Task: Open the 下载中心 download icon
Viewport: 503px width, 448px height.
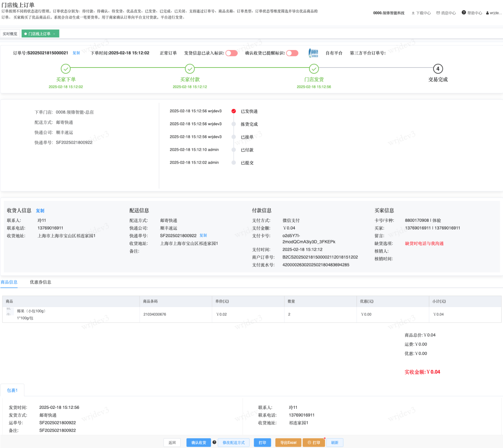Action: (x=413, y=13)
